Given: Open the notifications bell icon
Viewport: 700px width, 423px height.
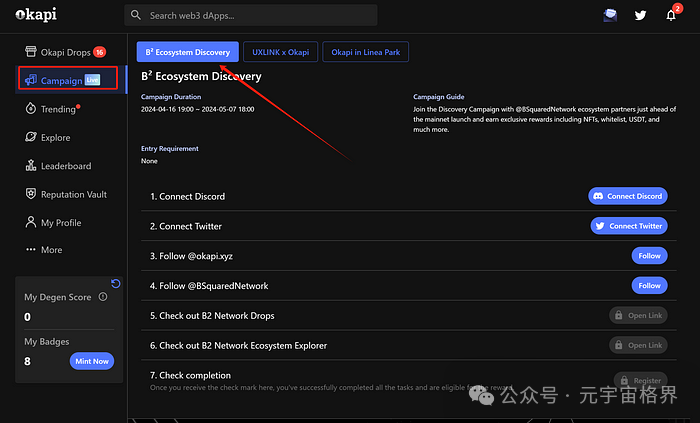Looking at the screenshot, I should coord(671,15).
